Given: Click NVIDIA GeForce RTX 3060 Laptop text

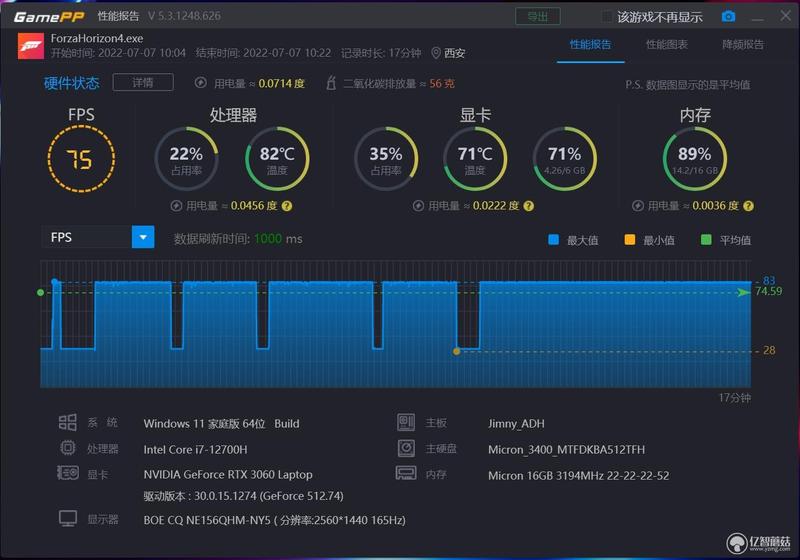Looking at the screenshot, I should tap(228, 474).
